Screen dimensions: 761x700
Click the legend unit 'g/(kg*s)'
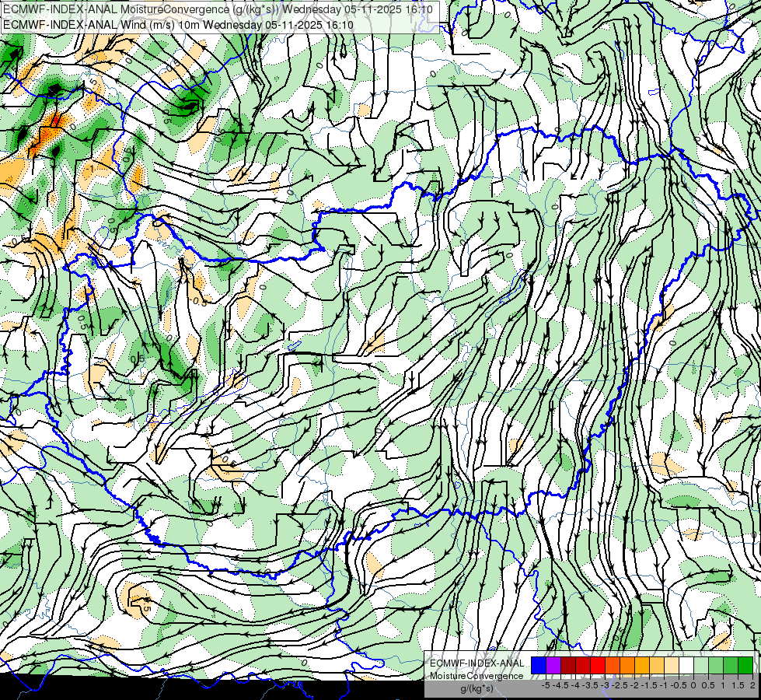476,688
